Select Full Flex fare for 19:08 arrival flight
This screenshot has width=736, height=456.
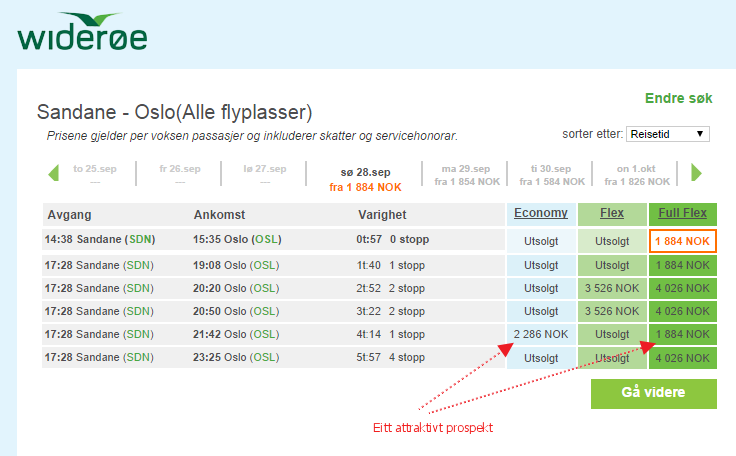(x=682, y=265)
